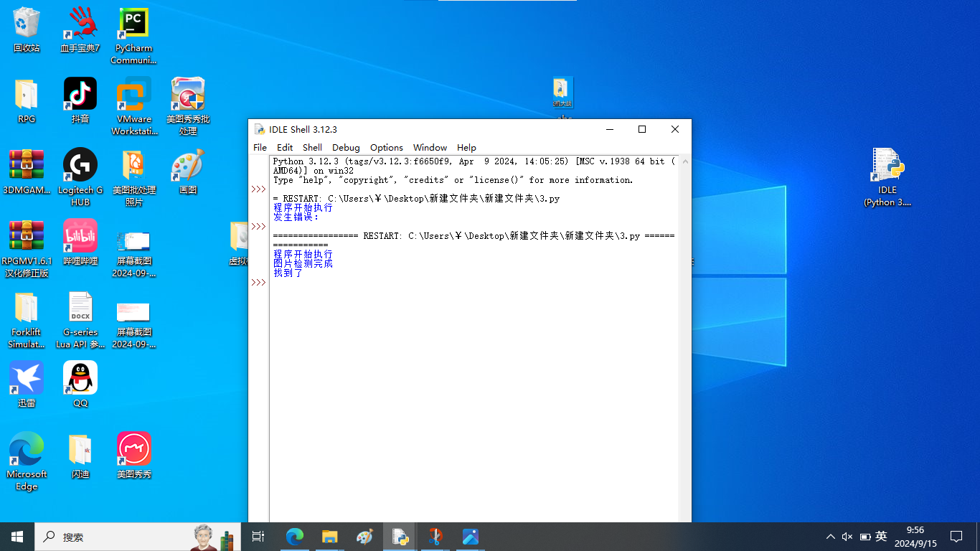Select the VMware Workstation desktop icon
The width and height of the screenshot is (980, 551).
pos(134,106)
